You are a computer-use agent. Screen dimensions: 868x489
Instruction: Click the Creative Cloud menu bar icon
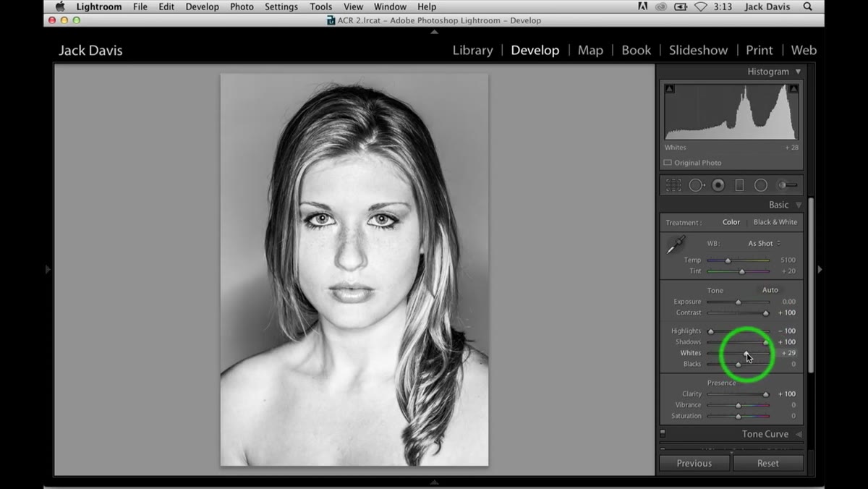[660, 7]
